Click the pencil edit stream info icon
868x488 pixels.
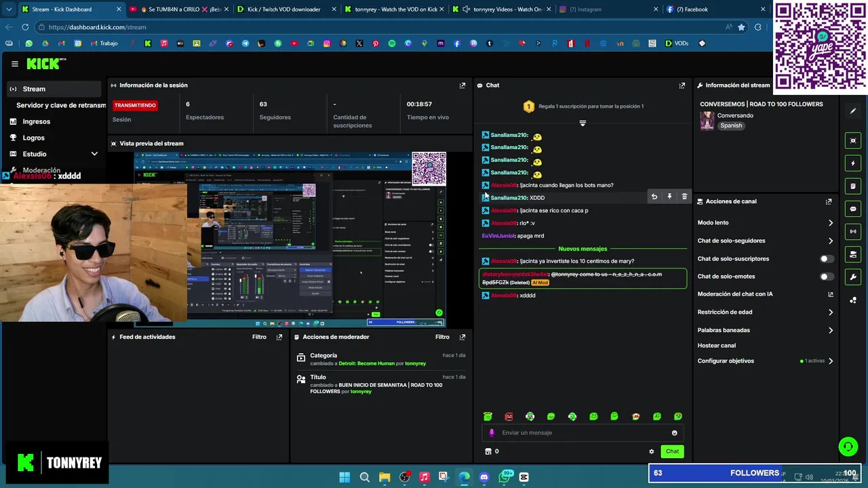(x=853, y=110)
